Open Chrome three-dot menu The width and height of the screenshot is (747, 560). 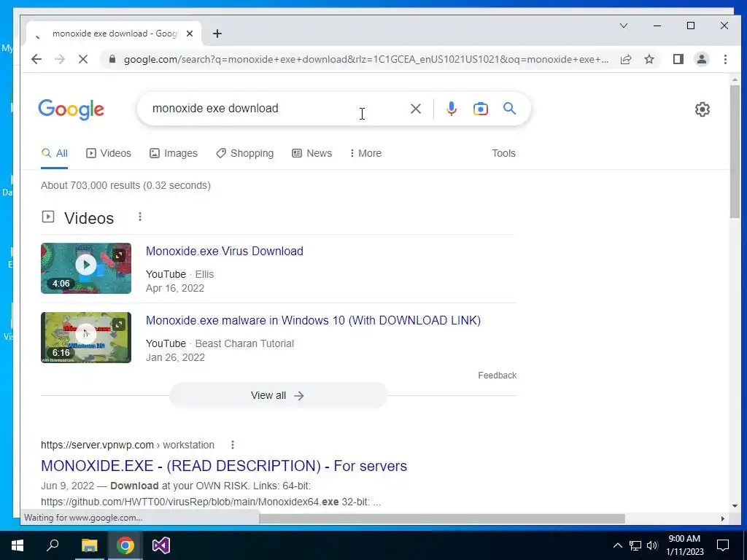pos(725,59)
